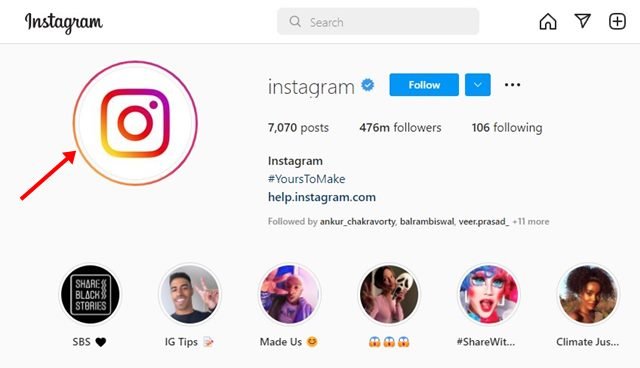Image resolution: width=640 pixels, height=368 pixels.
Task: Show the +11 more mutual followers
Action: pos(531,222)
